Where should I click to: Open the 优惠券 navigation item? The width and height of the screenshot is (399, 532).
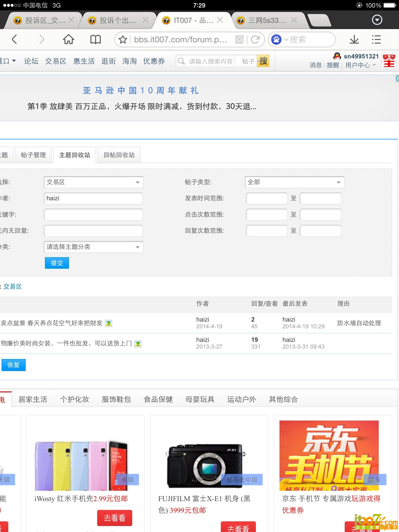(154, 61)
